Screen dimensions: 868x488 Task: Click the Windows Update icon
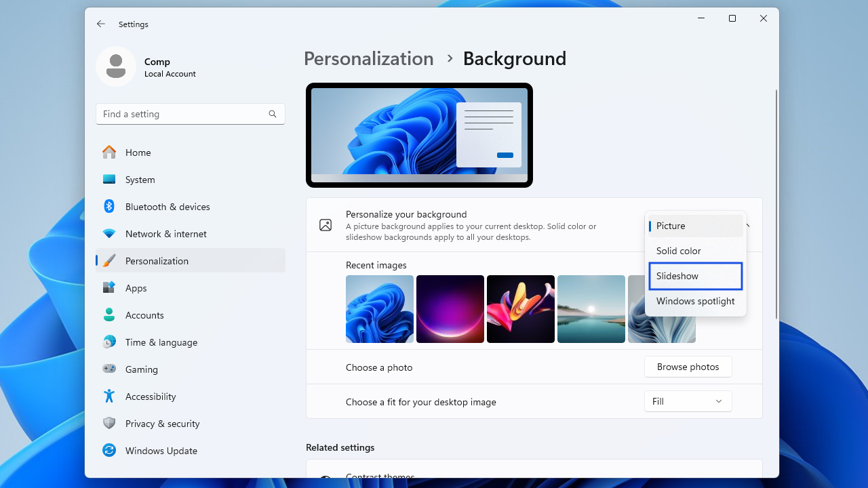tap(109, 451)
